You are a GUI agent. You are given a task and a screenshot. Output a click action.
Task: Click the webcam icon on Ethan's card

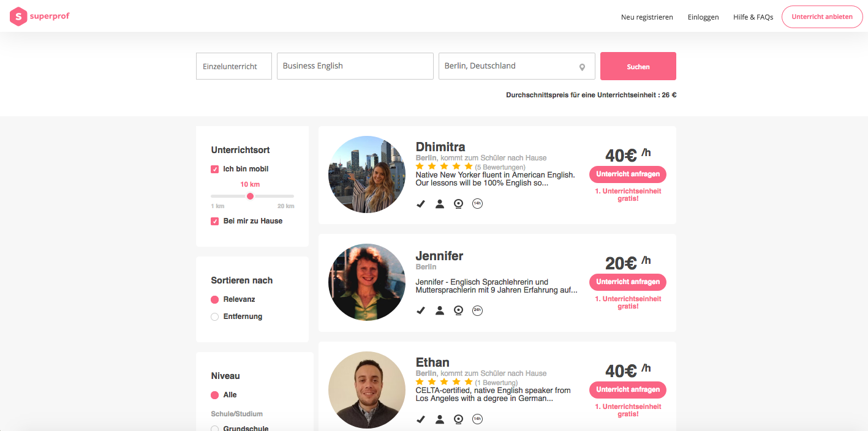458,419
